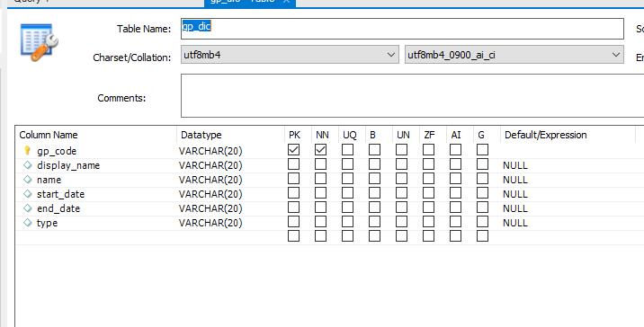644x327 pixels.
Task: Enable UQ checkbox for gp_code
Action: click(347, 150)
